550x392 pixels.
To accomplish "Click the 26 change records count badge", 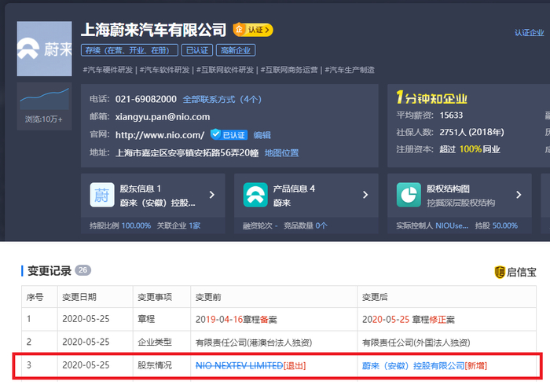I will point(82,270).
